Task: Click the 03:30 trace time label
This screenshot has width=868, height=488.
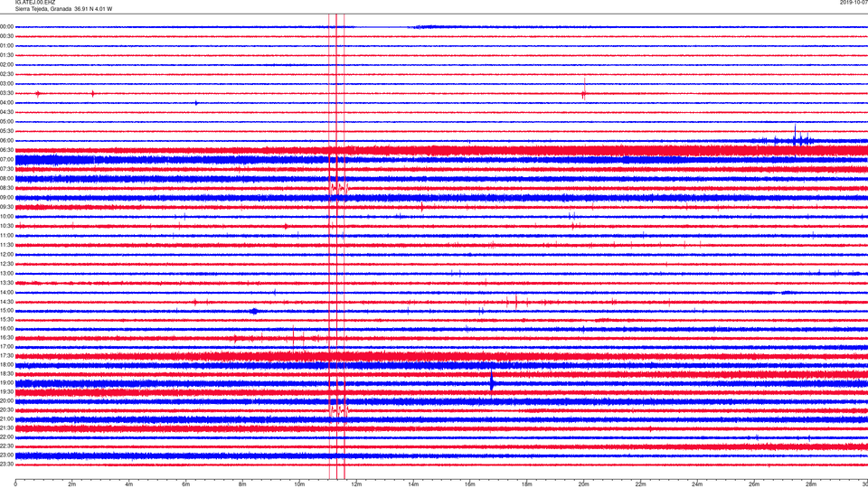Action: (x=6, y=93)
